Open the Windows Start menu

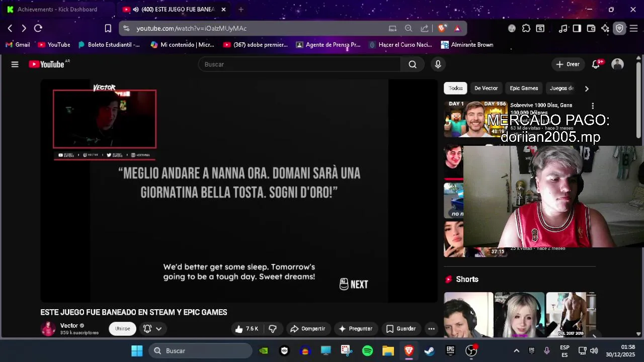point(137,351)
